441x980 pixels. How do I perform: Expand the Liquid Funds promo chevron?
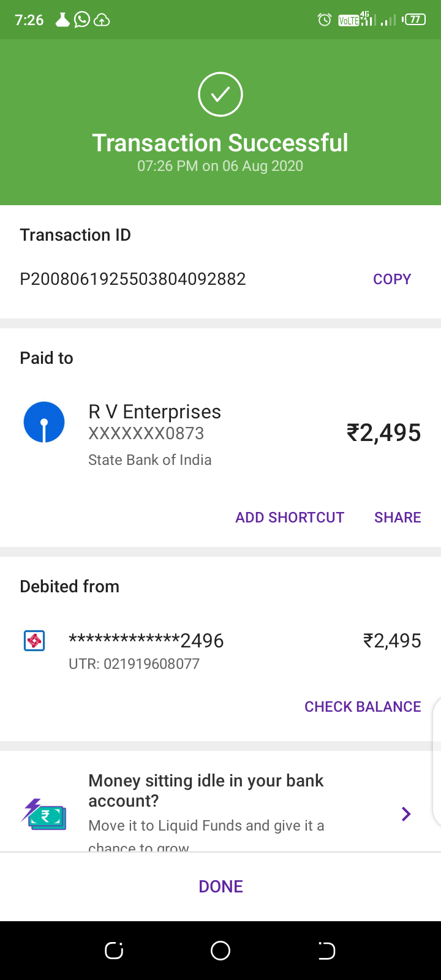point(405,814)
